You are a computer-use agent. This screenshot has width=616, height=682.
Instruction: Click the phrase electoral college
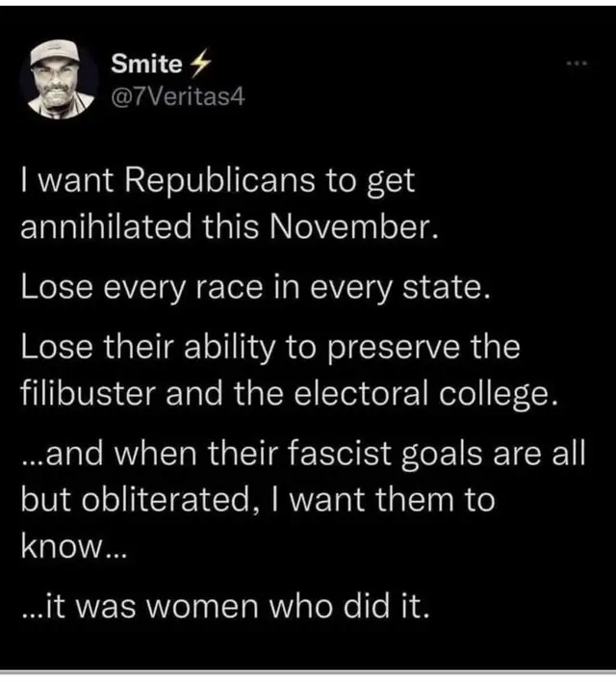click(425, 395)
